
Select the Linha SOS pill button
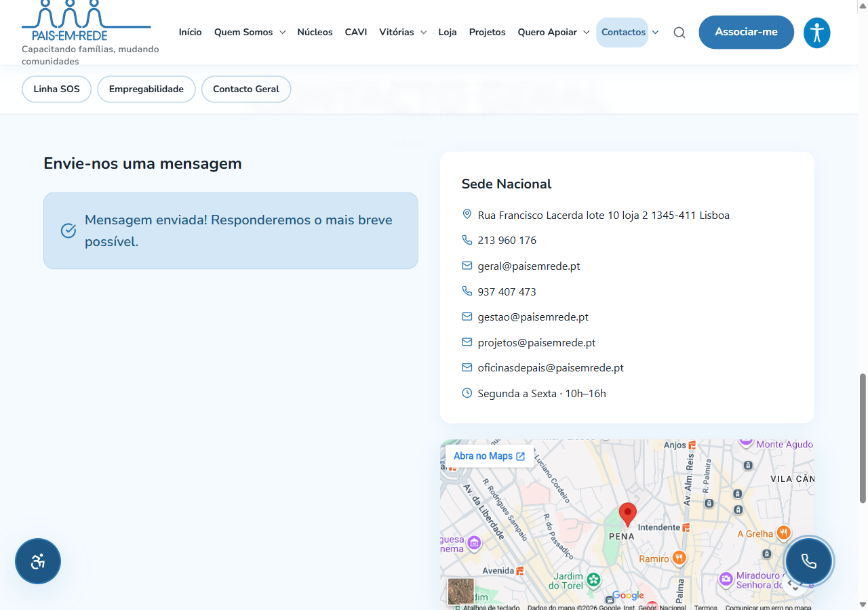[x=56, y=89]
